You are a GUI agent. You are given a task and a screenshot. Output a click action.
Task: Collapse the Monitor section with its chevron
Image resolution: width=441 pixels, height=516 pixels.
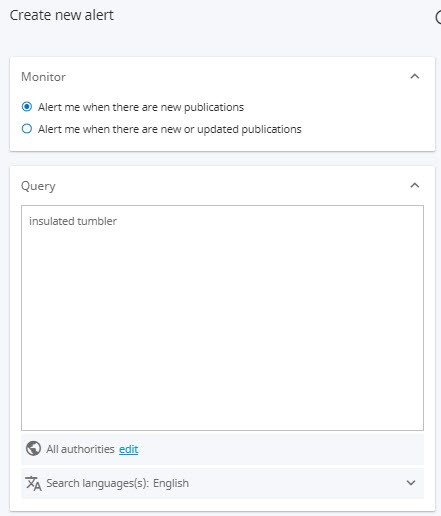tap(415, 76)
